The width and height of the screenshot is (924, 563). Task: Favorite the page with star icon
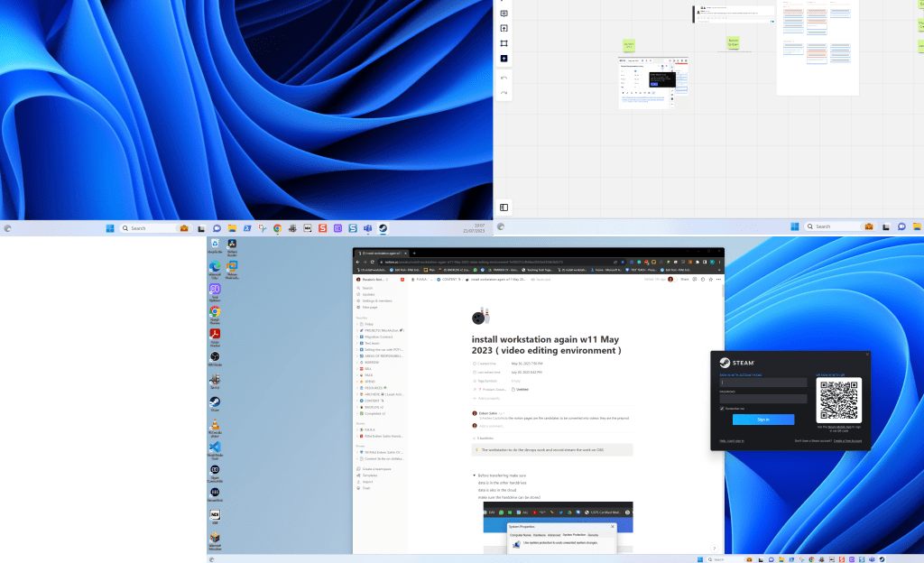point(711,279)
